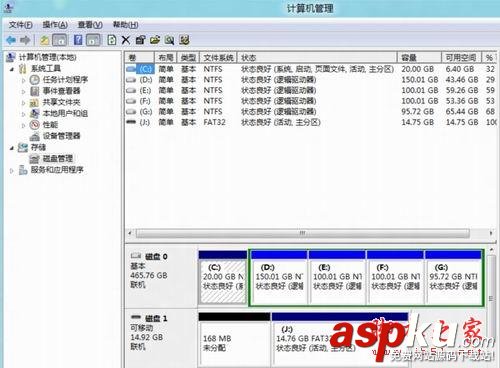Click the 150.01 GB capacity cell
Viewport: 500px width, 368px height.
419,80
